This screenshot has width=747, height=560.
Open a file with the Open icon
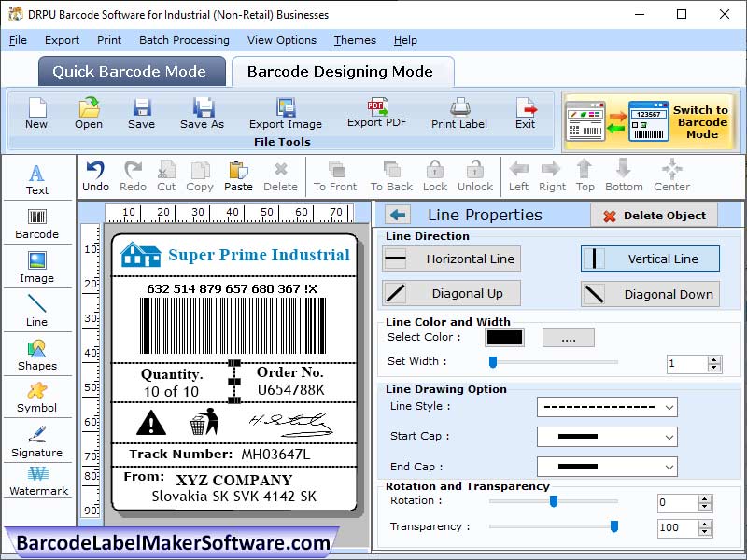coord(89,107)
